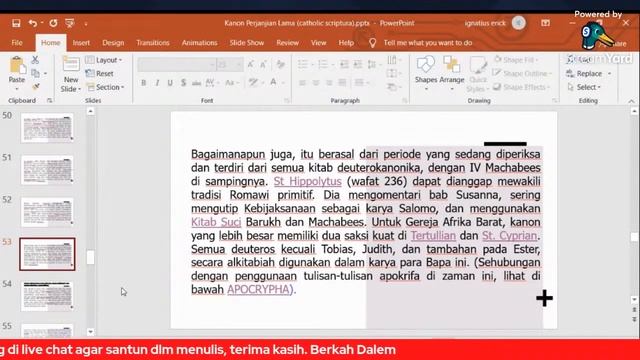The height and width of the screenshot is (360, 640).
Task: Select slide 50 thumbnail
Action: click(x=47, y=128)
